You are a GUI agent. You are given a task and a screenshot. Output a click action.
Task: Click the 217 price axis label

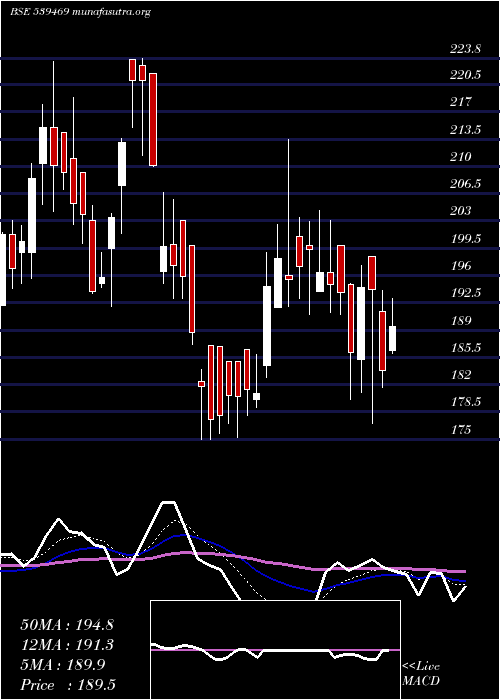coord(460,102)
